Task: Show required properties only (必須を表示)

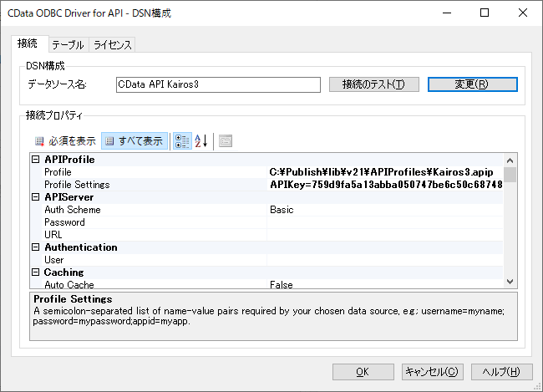Action: pos(65,141)
